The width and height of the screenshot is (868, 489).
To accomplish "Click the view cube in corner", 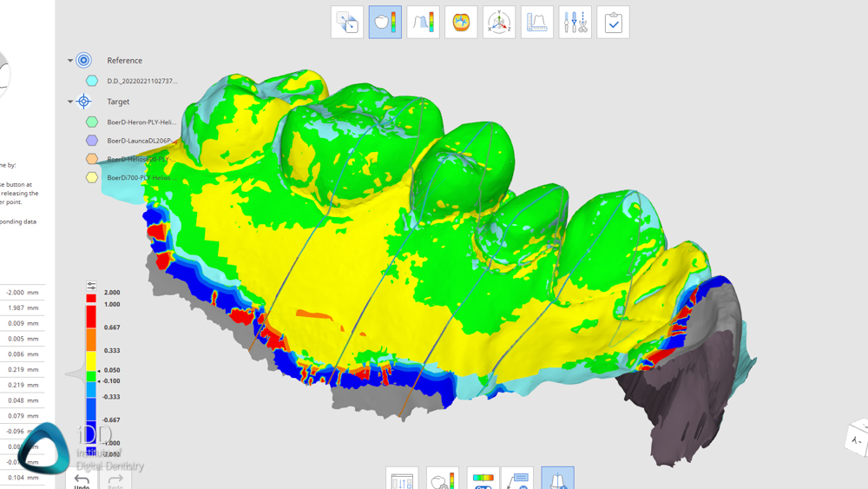I will (x=857, y=438).
